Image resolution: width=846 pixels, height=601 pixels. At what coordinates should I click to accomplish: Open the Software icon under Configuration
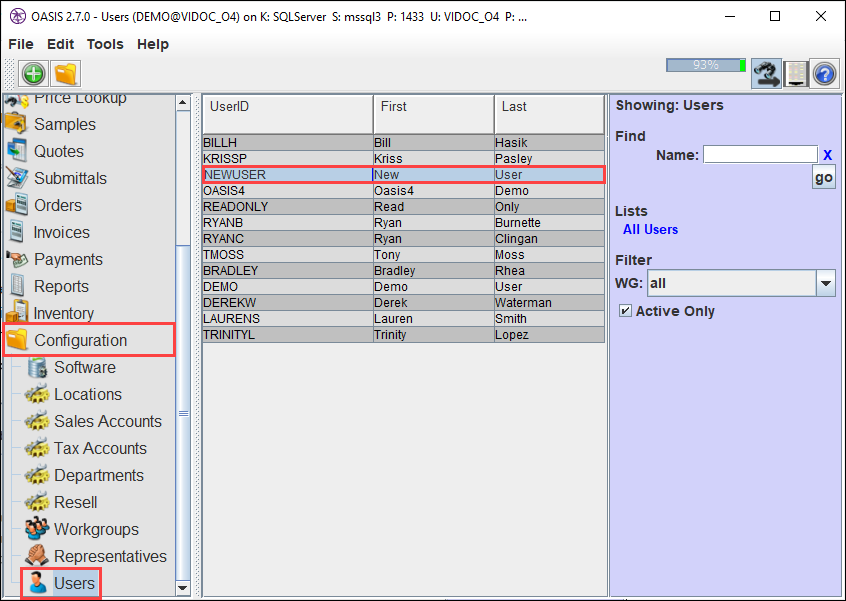[x=37, y=367]
